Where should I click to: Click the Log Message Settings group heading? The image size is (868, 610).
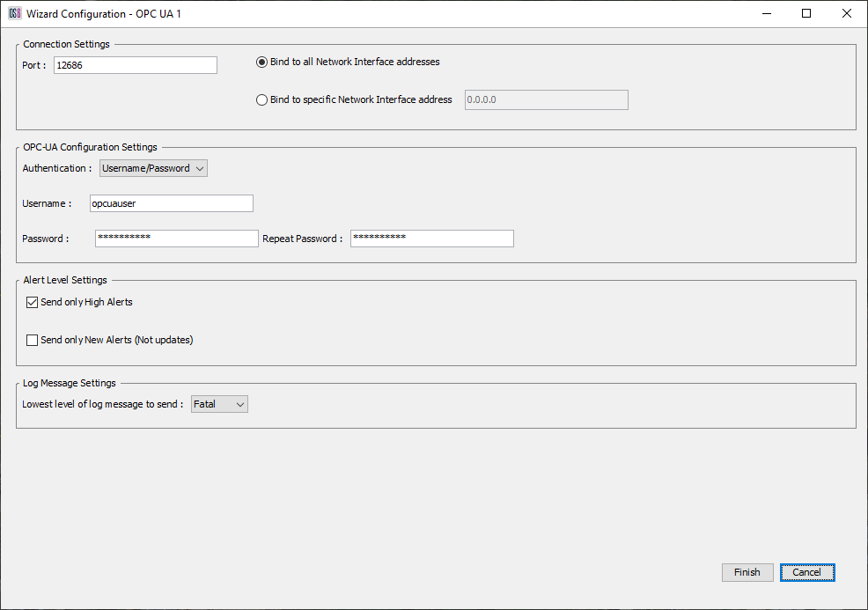tap(70, 383)
